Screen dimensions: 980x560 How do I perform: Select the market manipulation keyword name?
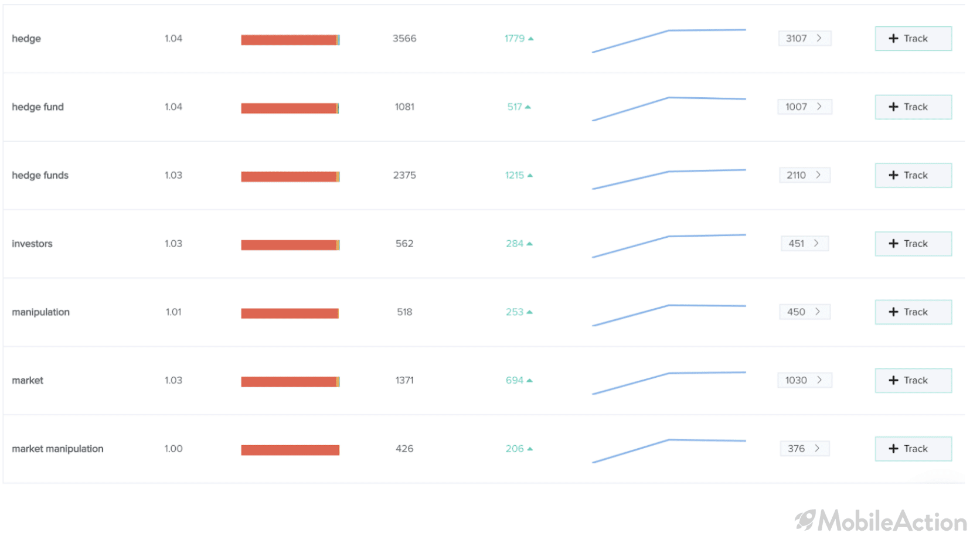point(57,449)
